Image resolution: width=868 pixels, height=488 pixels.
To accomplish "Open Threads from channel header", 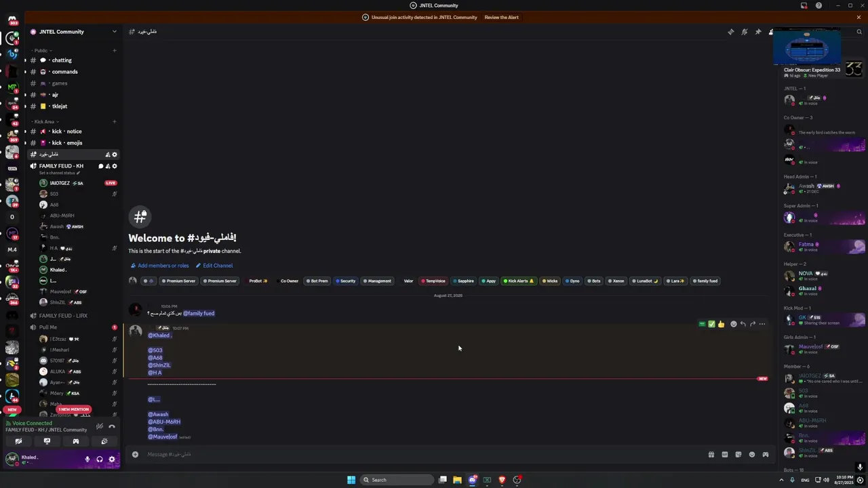I will 730,32.
